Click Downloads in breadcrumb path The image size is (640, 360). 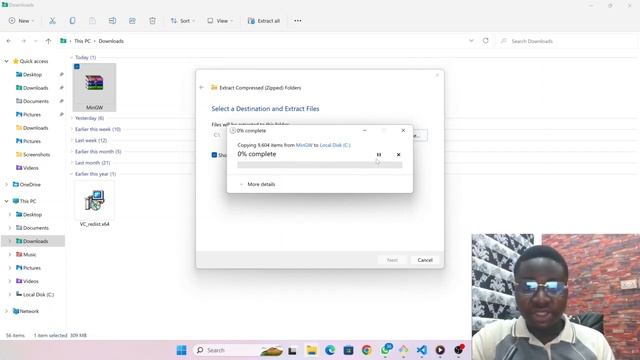pyautogui.click(x=111, y=41)
